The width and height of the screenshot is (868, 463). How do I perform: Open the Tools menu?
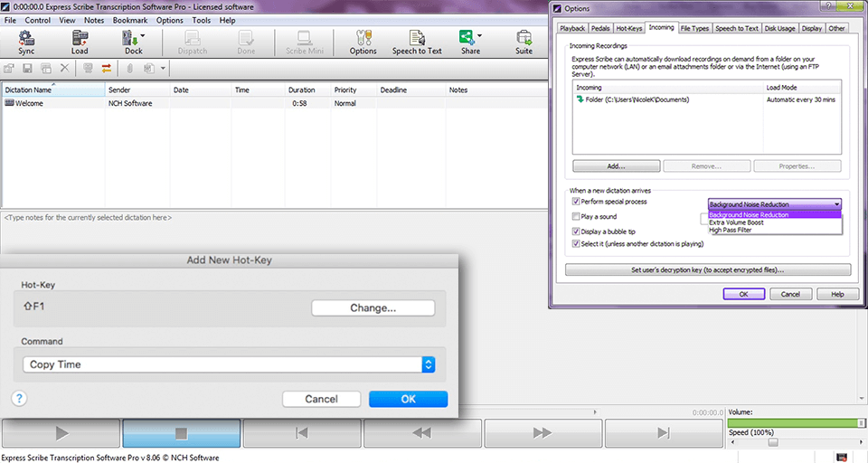[x=201, y=21]
